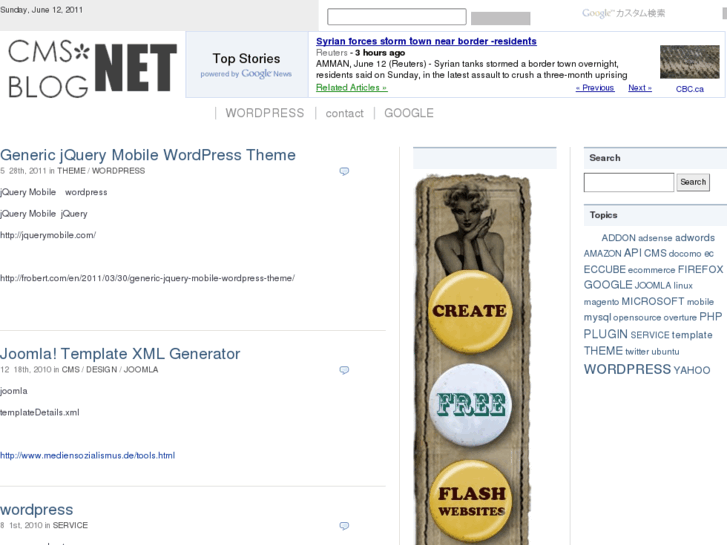This screenshot has height=545, width=727.
Task: Open the contact menu item
Action: 344,113
